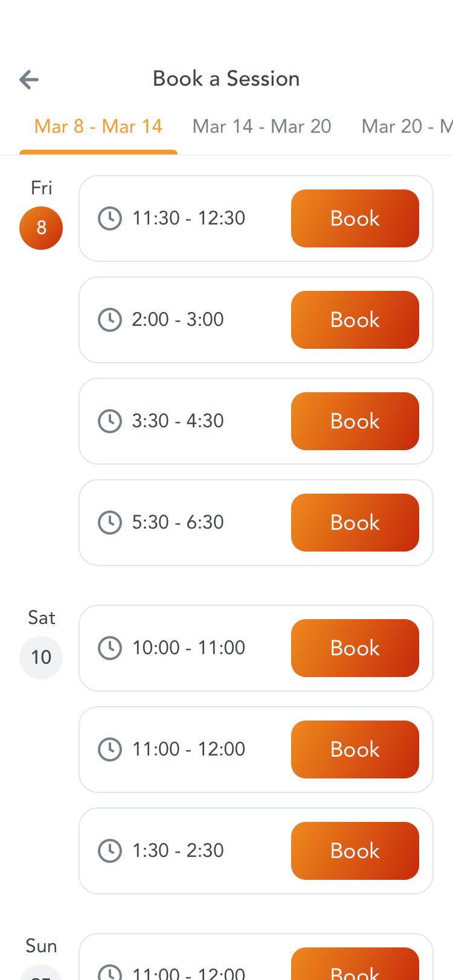The image size is (453, 980).
Task: Book the 5:30 - 6:30 session
Action: (355, 523)
